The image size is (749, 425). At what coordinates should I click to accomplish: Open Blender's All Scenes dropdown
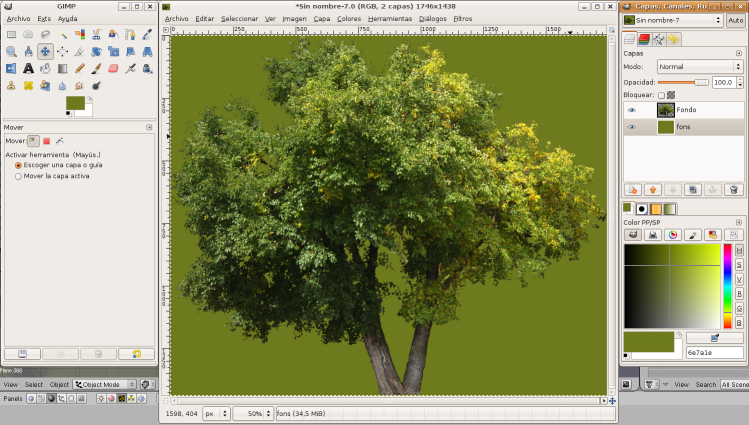point(735,384)
